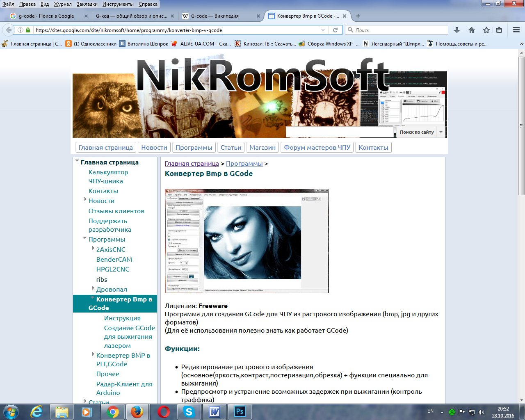Click the EN language indicator in tray
Viewport: 525px width, 420px height.
click(x=430, y=411)
